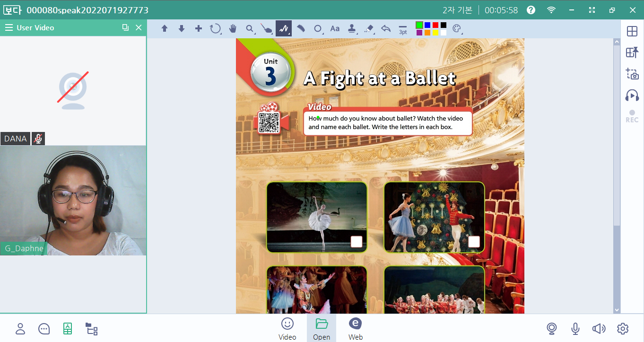Pop out the User Video panel
The image size is (644, 342).
pos(125,27)
